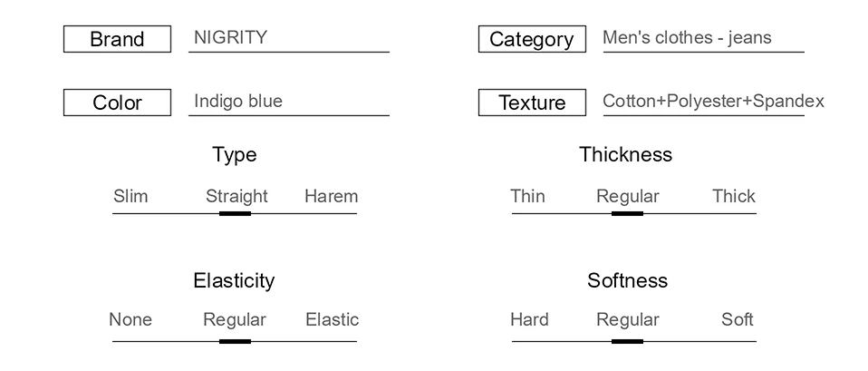Click the Type slider marker

point(236,213)
